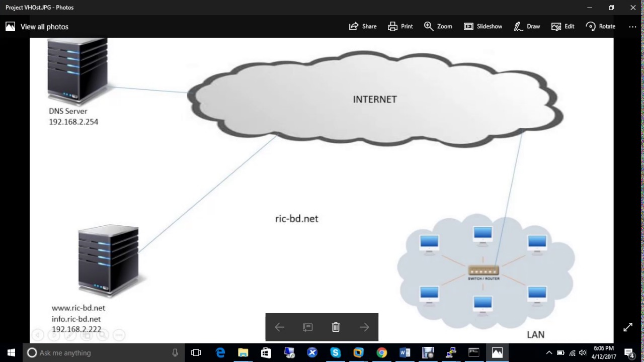This screenshot has width=644, height=362.
Task: Check the battery status icon
Action: click(560, 352)
